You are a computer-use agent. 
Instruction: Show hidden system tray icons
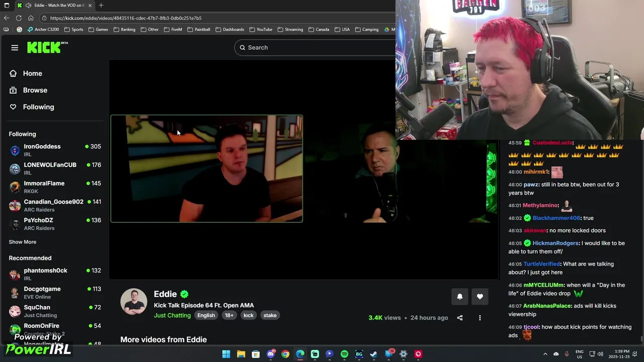[545, 354]
